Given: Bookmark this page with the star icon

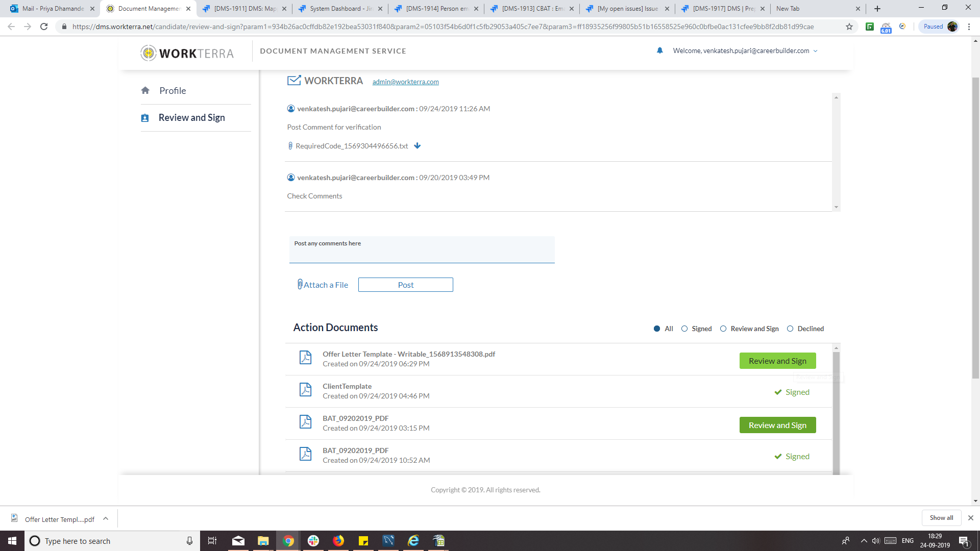Looking at the screenshot, I should (x=849, y=27).
